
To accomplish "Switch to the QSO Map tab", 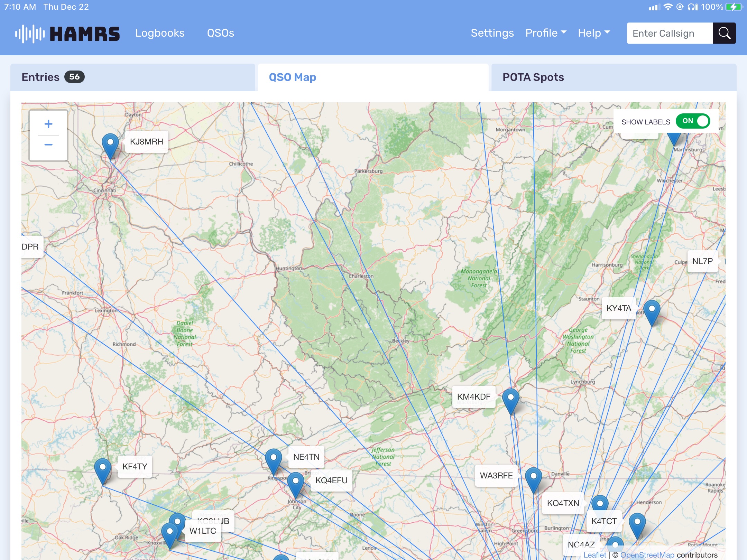I will 373,77.
